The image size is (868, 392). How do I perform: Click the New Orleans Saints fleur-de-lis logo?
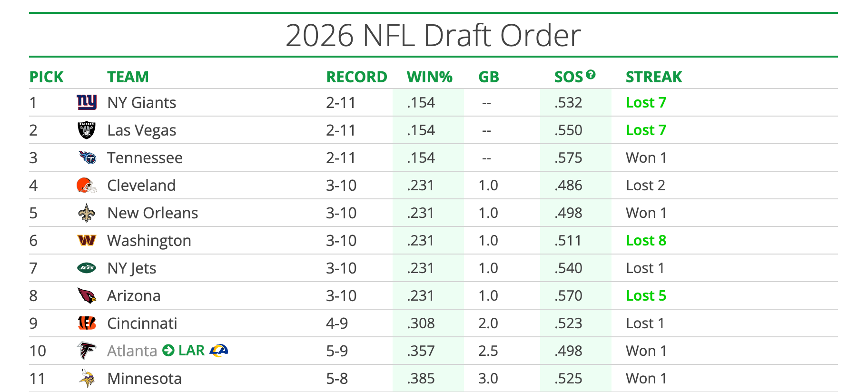point(87,213)
